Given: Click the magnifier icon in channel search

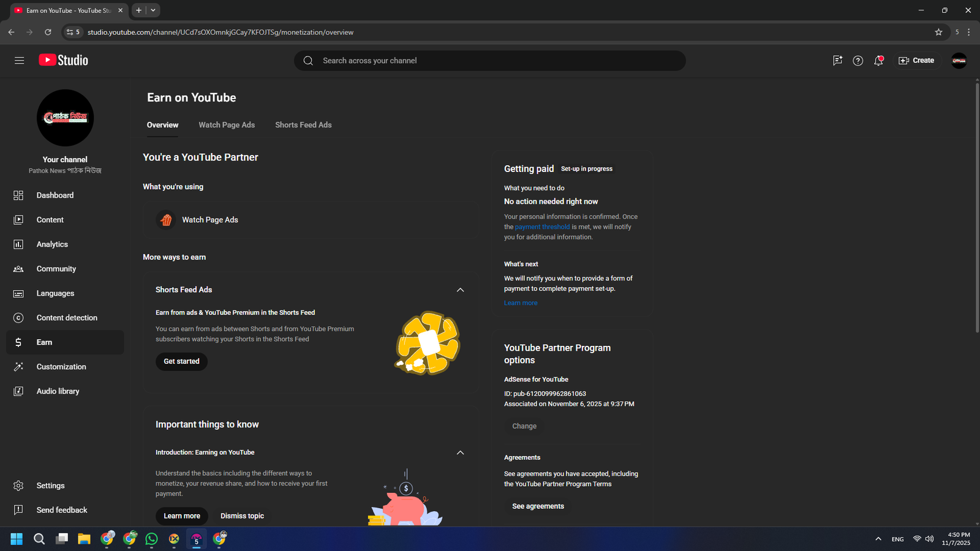Looking at the screenshot, I should [308, 61].
